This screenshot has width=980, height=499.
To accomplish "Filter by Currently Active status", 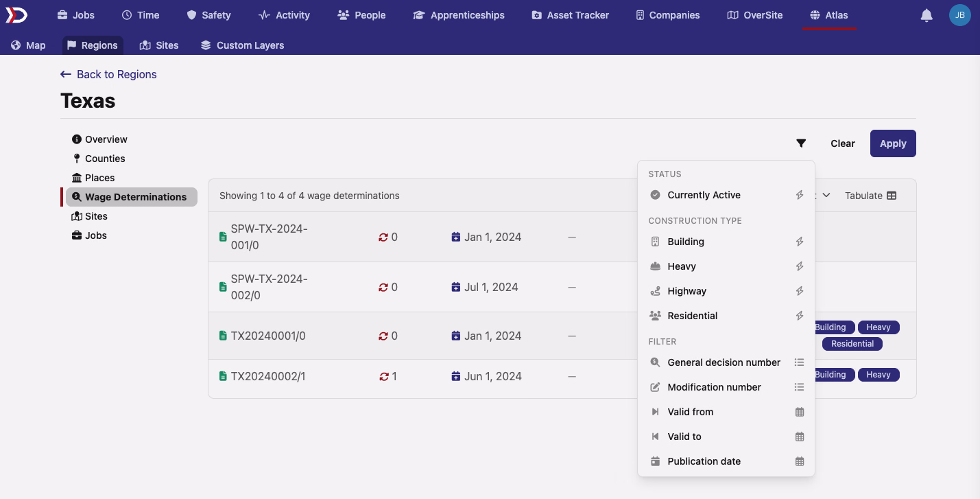I will pos(726,195).
